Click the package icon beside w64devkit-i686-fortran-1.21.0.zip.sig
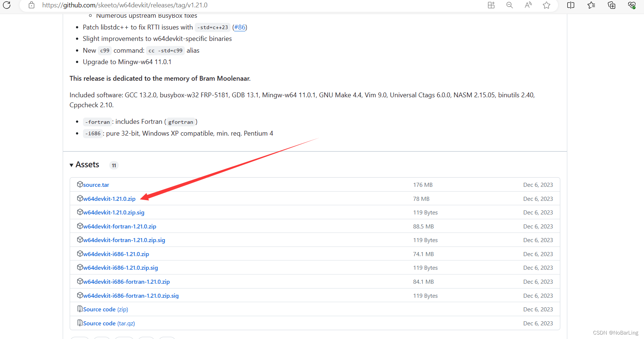 click(x=80, y=295)
